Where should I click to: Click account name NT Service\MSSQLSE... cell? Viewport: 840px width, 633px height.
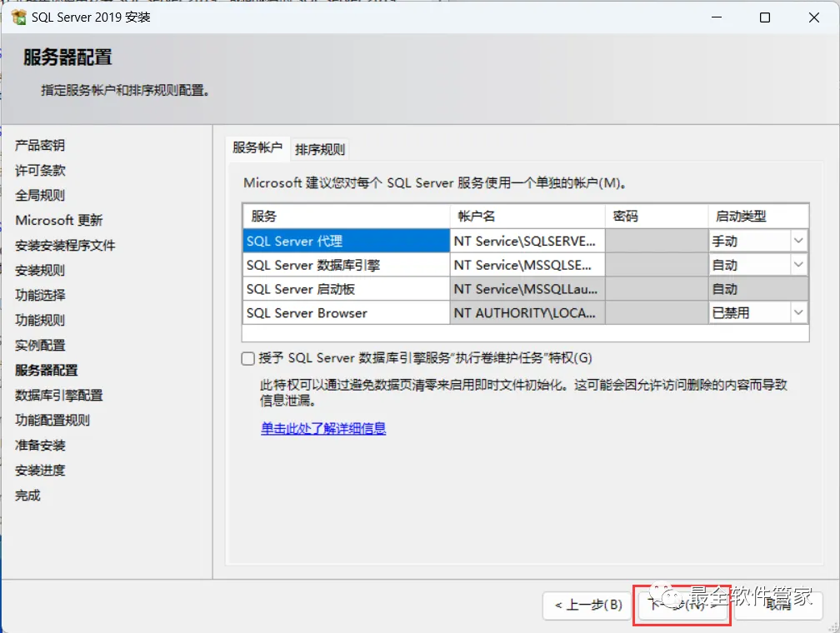click(x=527, y=265)
